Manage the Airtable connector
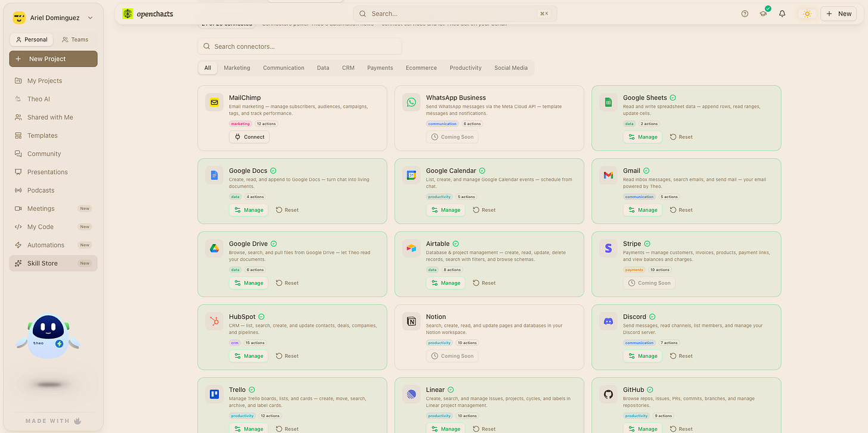Image resolution: width=868 pixels, height=433 pixels. (x=445, y=283)
